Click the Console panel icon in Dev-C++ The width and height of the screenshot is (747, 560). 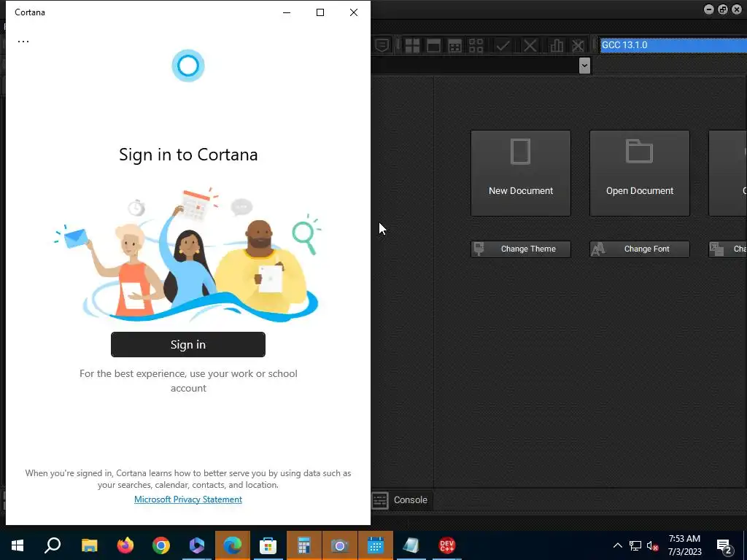[x=379, y=500]
